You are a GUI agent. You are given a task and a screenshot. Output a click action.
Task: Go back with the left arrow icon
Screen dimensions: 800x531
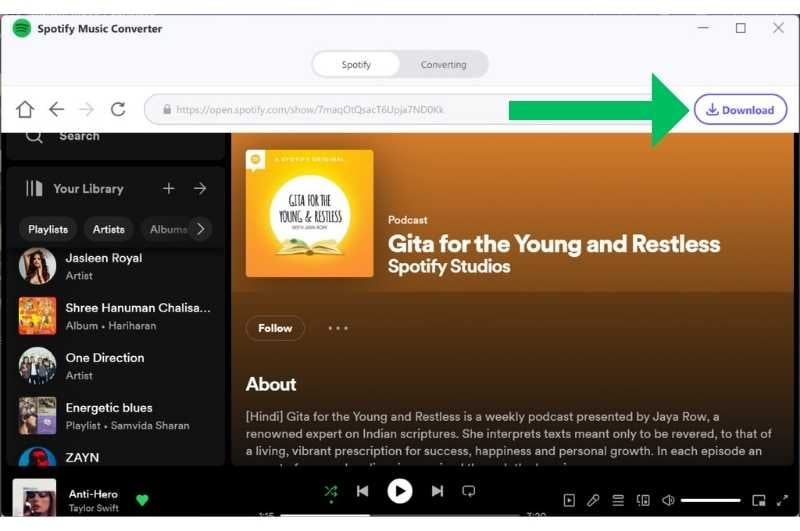[56, 109]
